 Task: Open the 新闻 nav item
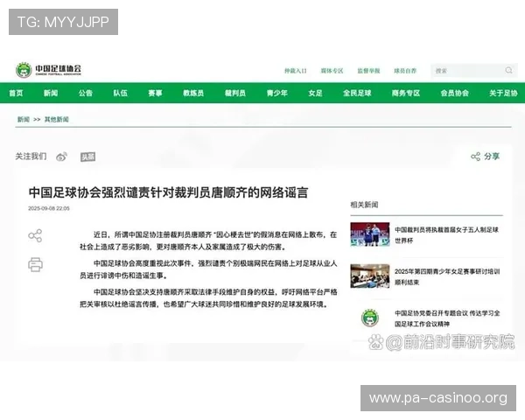tap(51, 93)
